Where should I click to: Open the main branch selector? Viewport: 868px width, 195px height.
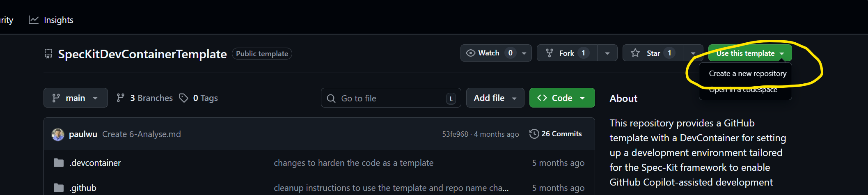click(x=76, y=98)
